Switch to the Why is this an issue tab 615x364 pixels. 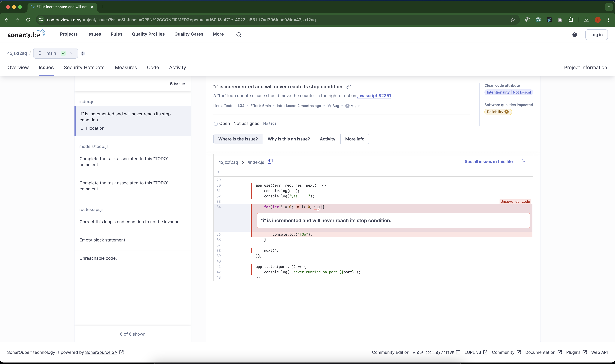point(289,139)
